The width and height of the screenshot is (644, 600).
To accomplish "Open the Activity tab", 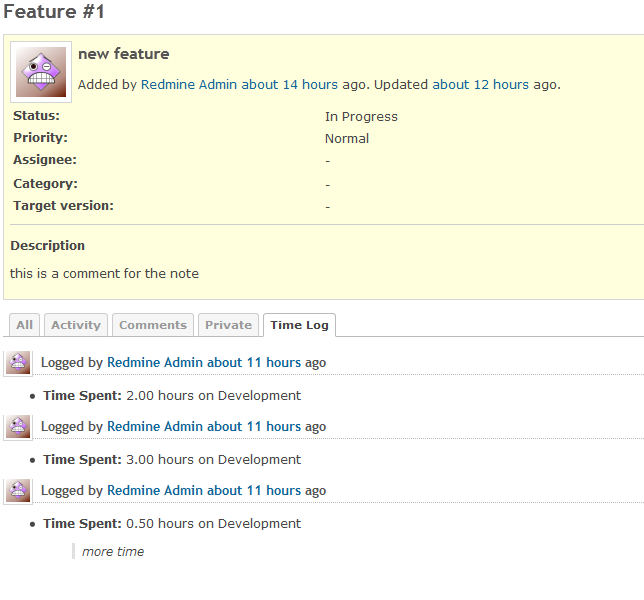I will click(x=76, y=325).
